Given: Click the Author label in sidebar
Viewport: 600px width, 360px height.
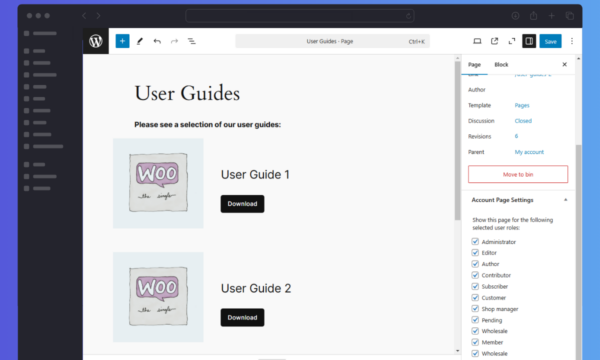Looking at the screenshot, I should point(476,90).
